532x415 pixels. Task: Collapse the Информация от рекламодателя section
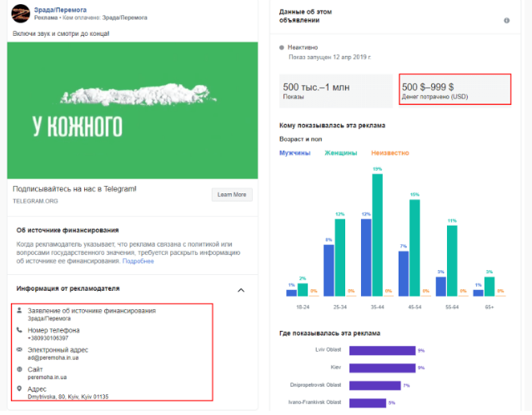[x=241, y=290]
